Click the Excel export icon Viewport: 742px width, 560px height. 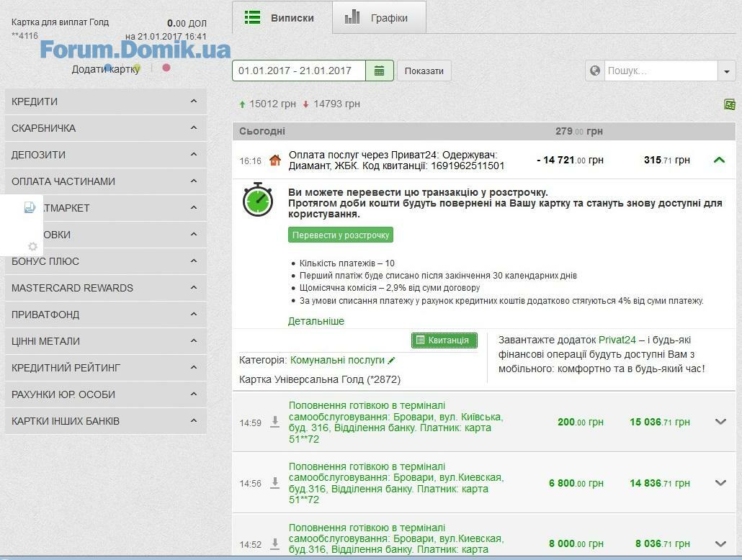[729, 104]
